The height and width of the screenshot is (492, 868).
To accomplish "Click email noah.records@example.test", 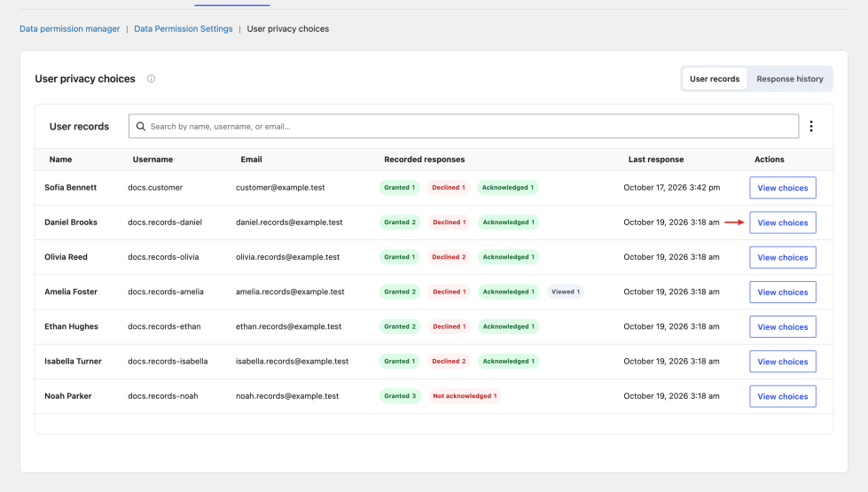I will click(287, 395).
